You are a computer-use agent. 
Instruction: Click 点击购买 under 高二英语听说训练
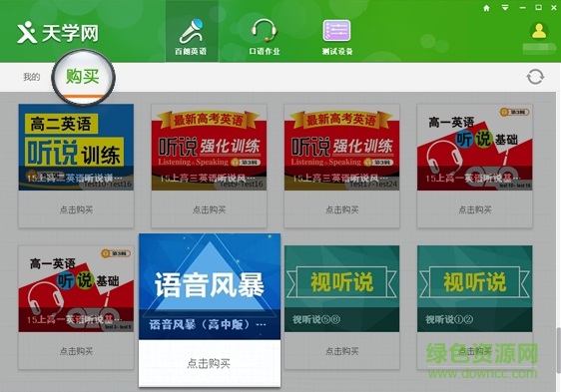[76, 209]
